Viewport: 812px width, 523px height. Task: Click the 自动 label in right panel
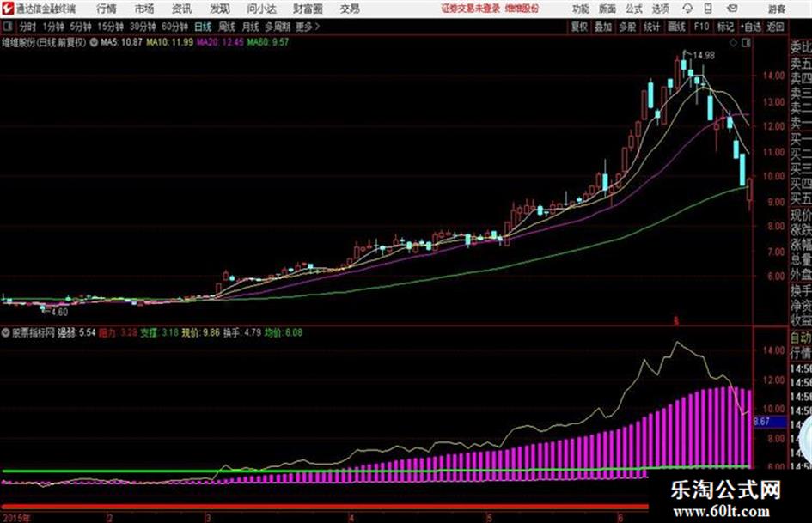(801, 338)
